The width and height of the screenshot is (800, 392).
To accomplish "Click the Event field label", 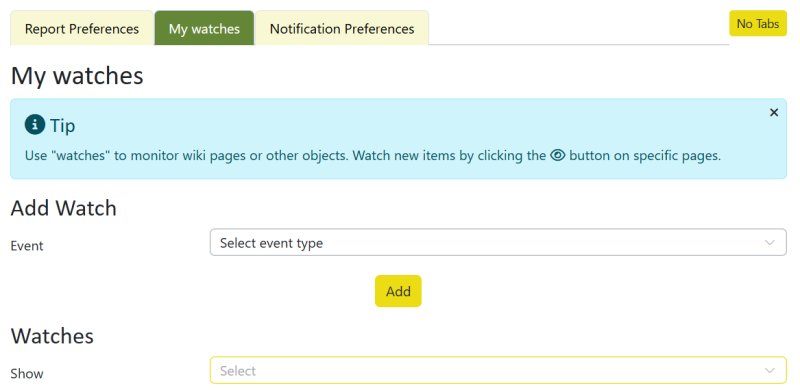I will 27,246.
